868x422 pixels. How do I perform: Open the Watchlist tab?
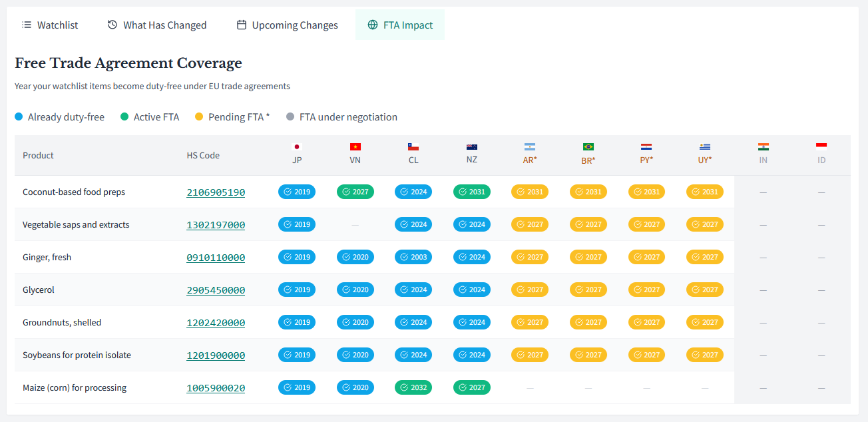coord(50,25)
